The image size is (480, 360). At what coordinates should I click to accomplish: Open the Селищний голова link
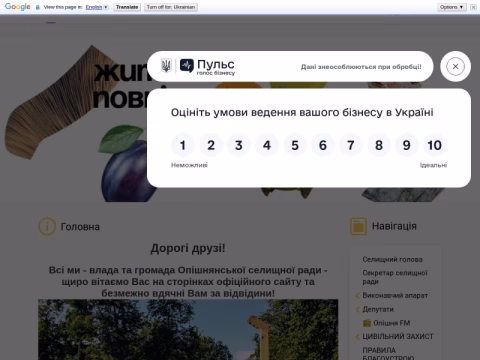pyautogui.click(x=392, y=259)
